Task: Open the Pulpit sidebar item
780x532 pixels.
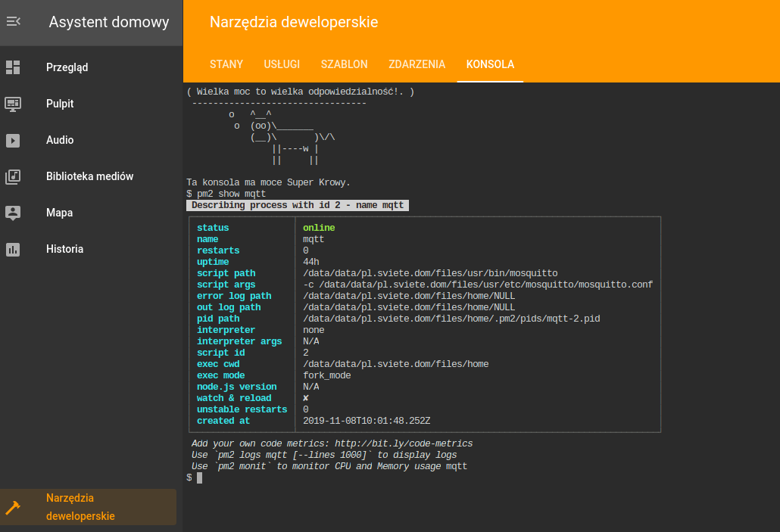Action: tap(89, 104)
